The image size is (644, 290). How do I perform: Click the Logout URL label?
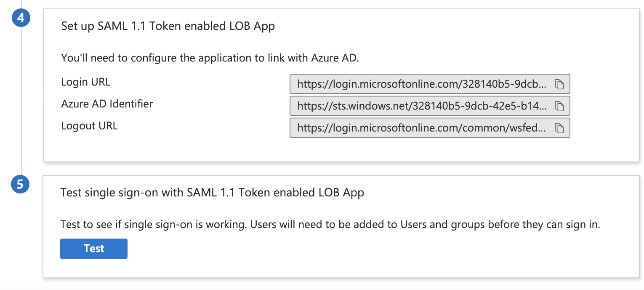(x=89, y=125)
